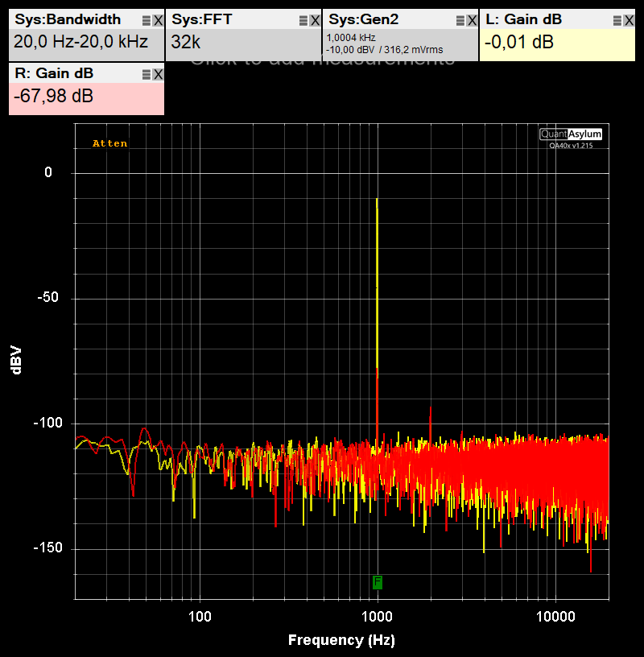644x657 pixels.
Task: Click the Sys:Gen2 tile title
Action: pos(364,19)
